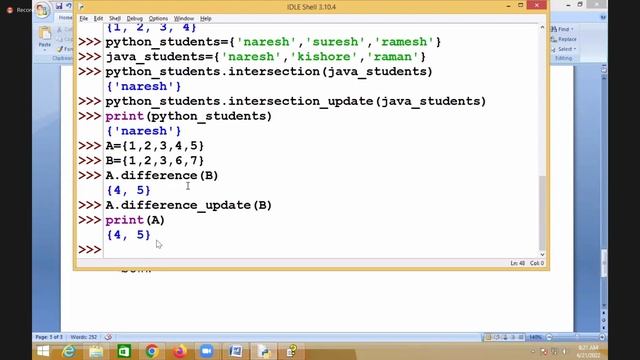This screenshot has width=640, height=360.
Task: Click 'Words: 252' in Word status bar
Action: point(84,337)
